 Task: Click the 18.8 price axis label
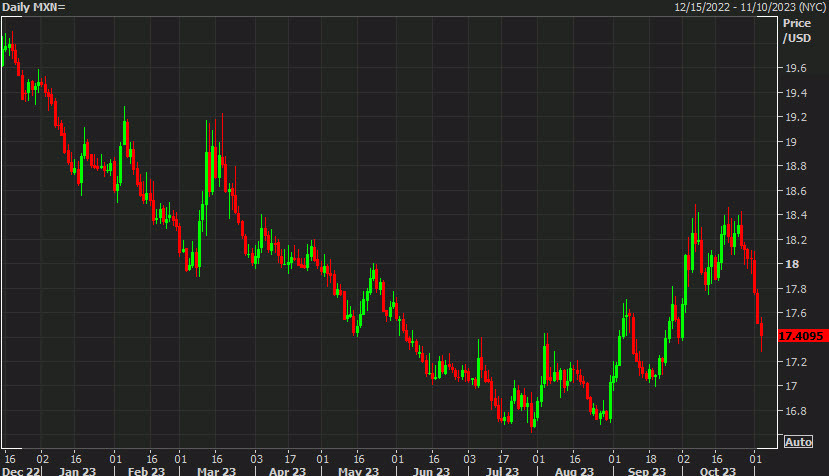796,166
